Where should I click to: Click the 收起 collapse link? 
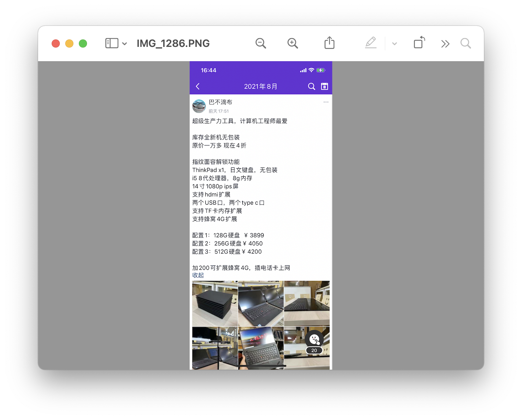(x=198, y=275)
